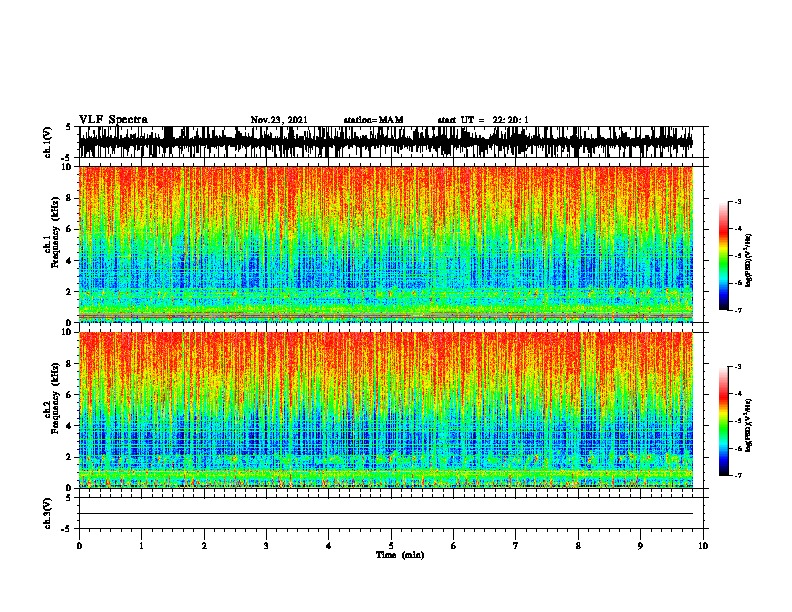Click the "Time (min)" x-axis label
This screenshot has width=792, height=612.
coord(400,555)
